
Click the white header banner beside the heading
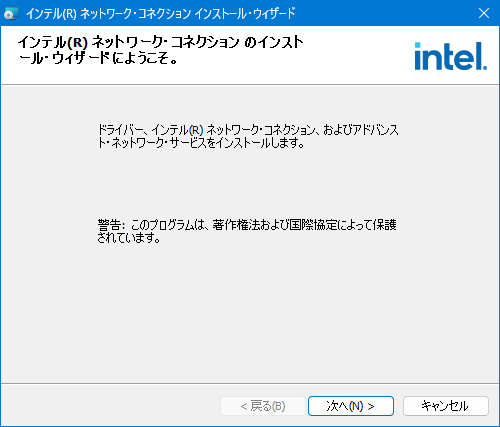coord(357,55)
